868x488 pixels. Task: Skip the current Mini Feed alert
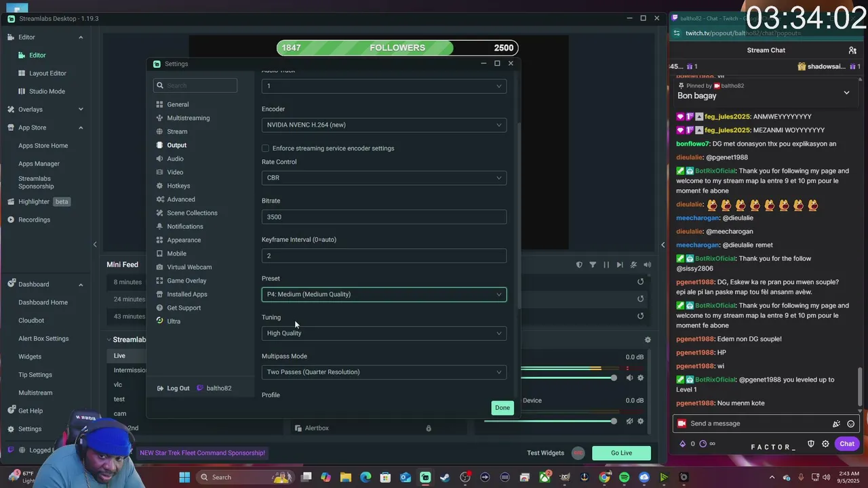click(x=620, y=265)
